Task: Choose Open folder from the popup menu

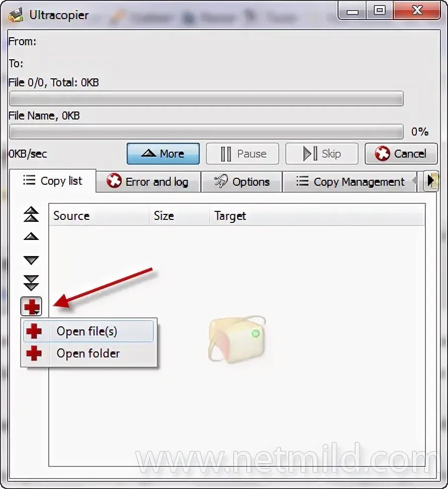Action: click(x=88, y=353)
